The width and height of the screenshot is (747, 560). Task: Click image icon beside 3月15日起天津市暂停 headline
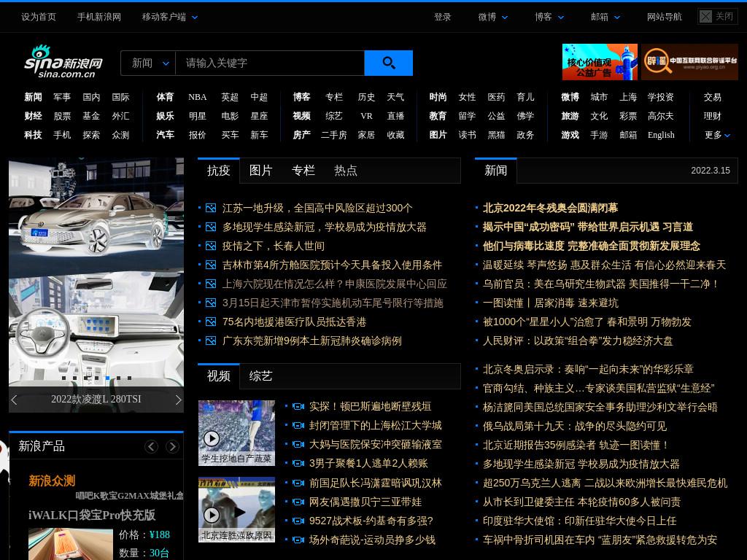click(211, 303)
